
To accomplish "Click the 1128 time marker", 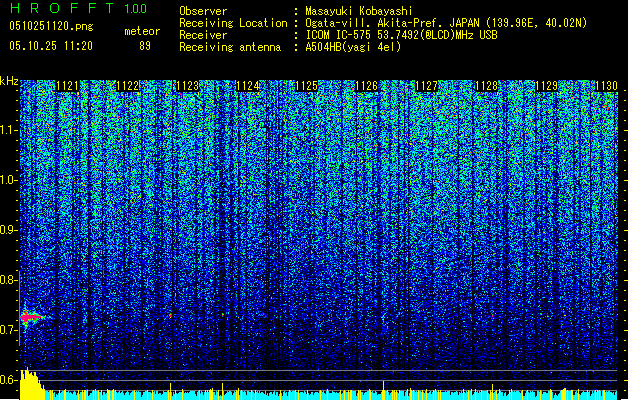I will 486,86.
